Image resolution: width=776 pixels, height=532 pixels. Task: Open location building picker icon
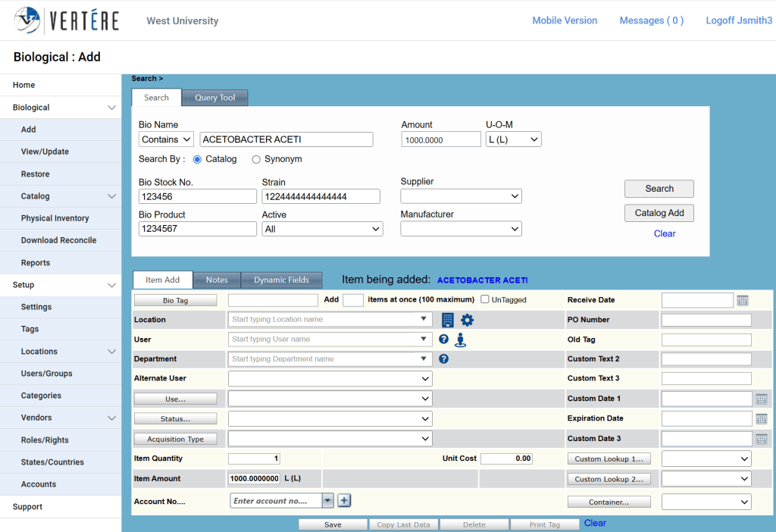point(447,321)
